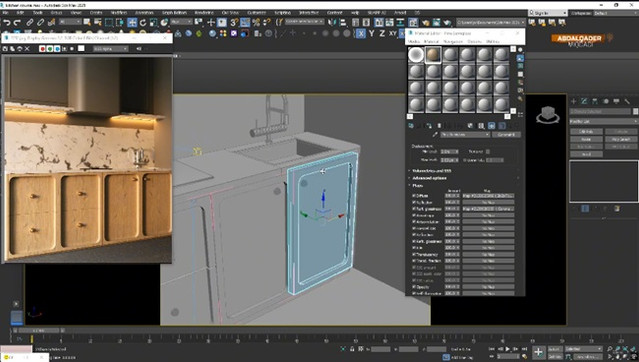The width and height of the screenshot is (639, 362).
Task: Toggle the blue channel in frame buffer
Action: click(57, 49)
